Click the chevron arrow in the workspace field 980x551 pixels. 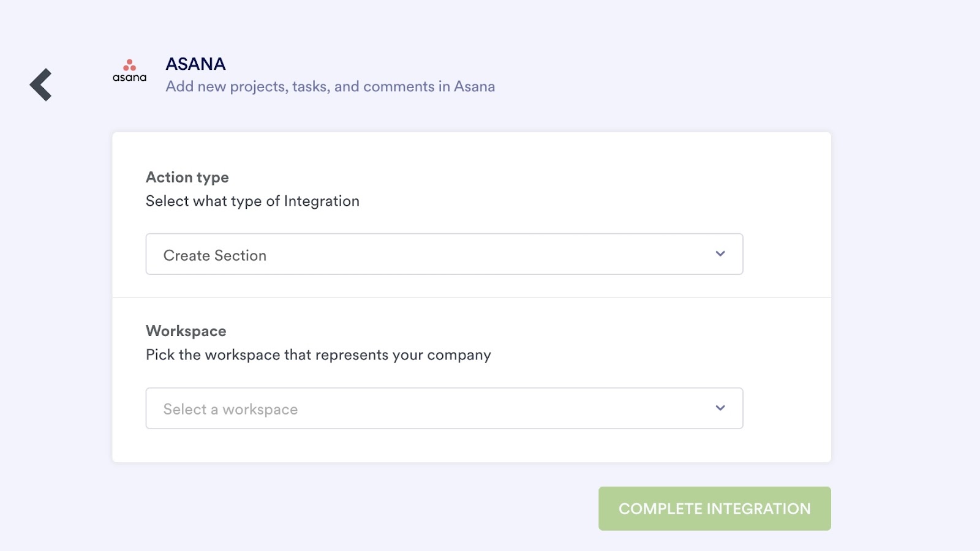pyautogui.click(x=720, y=408)
